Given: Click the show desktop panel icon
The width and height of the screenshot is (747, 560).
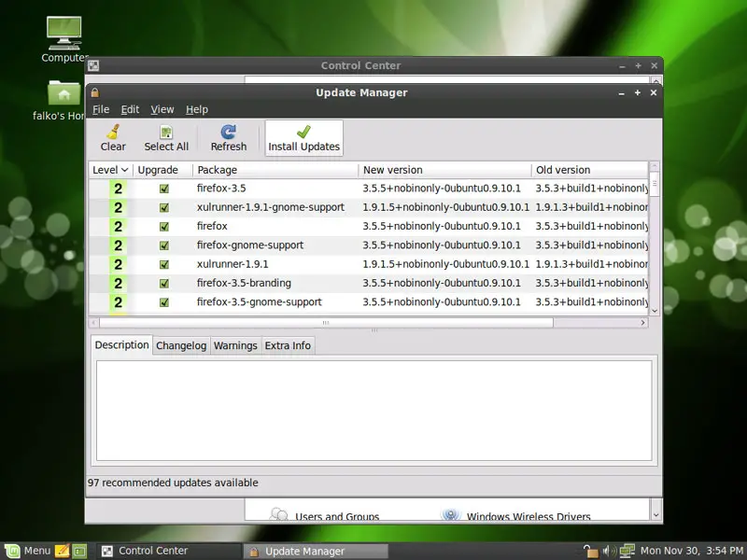Looking at the screenshot, I should click(79, 551).
